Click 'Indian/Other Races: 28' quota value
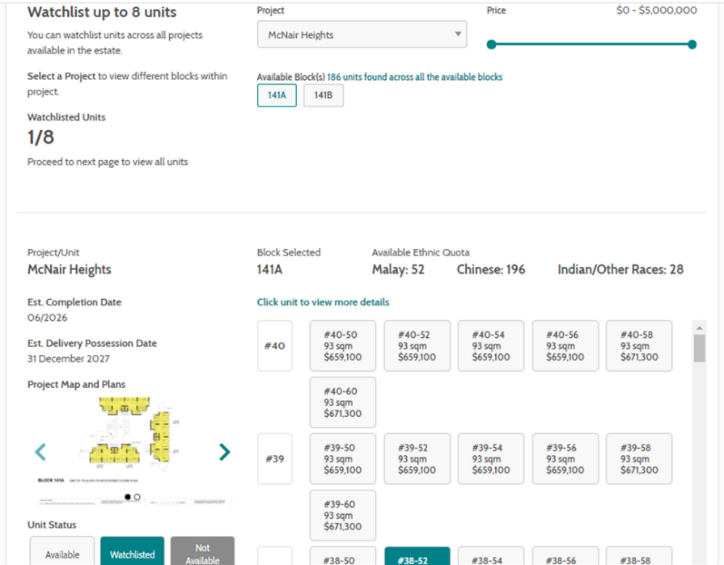Viewport: 724px width, 565px height. (621, 270)
